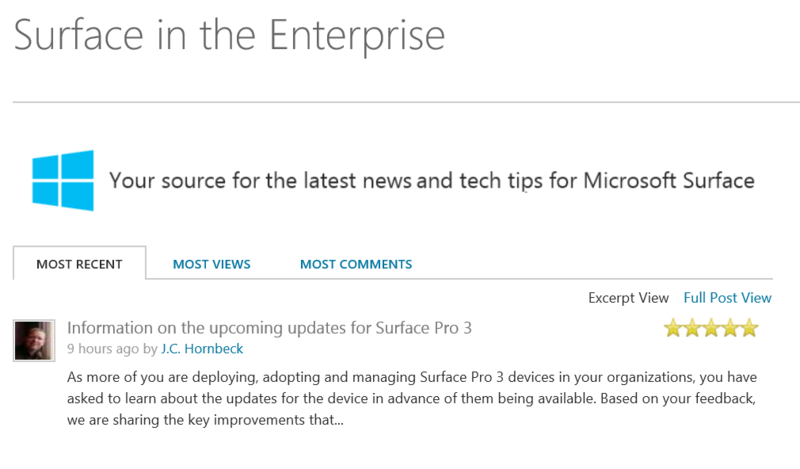Rate the post one star
Screen dimensions: 800x469
(x=673, y=328)
